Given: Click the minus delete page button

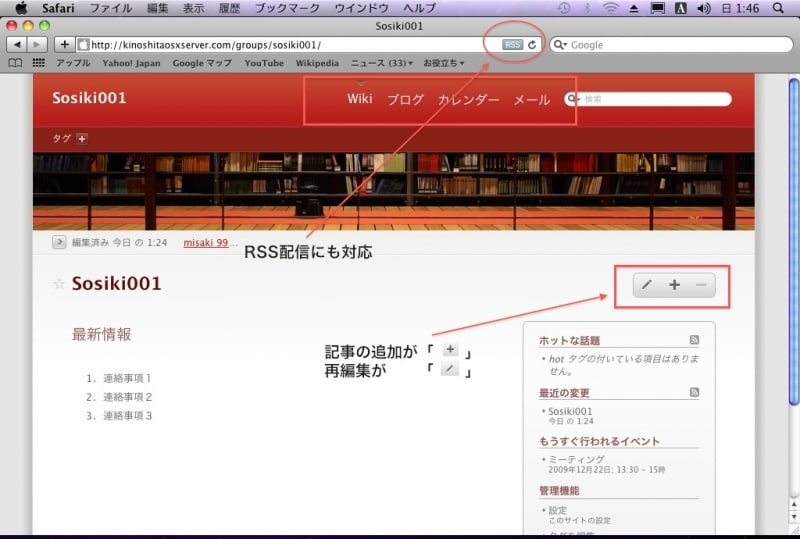Looking at the screenshot, I should pos(700,285).
